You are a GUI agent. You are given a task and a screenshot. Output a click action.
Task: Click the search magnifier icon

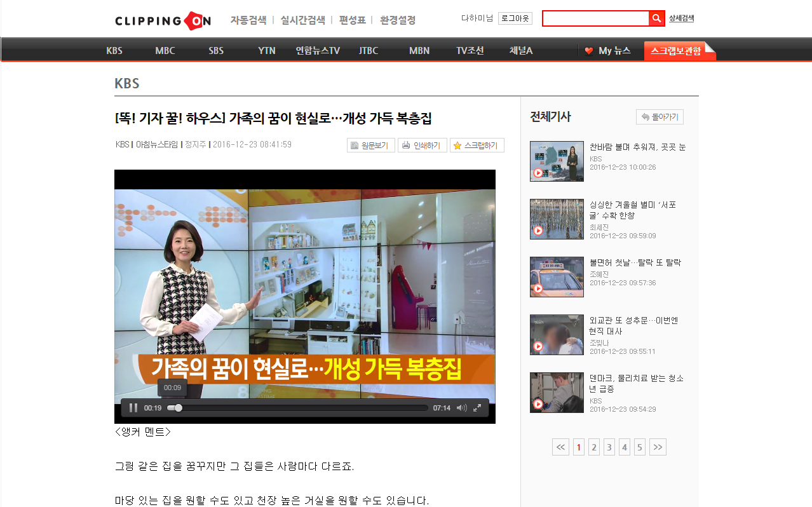point(656,18)
